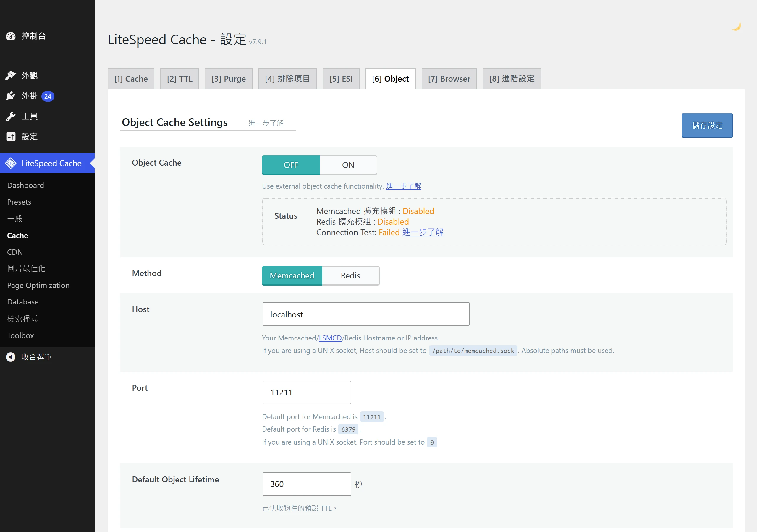Image resolution: width=757 pixels, height=532 pixels.
Task: Go to 圖片最佳化 submenu
Action: pyautogui.click(x=26, y=269)
